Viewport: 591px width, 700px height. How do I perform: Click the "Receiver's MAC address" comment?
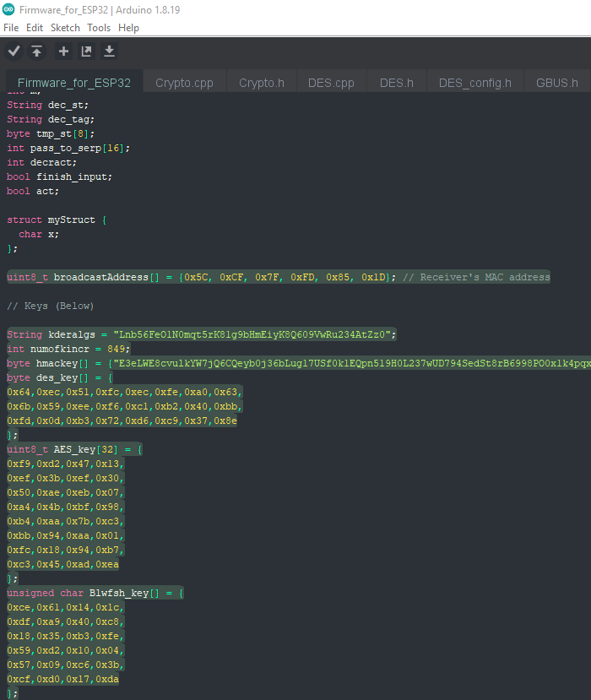pyautogui.click(x=476, y=277)
